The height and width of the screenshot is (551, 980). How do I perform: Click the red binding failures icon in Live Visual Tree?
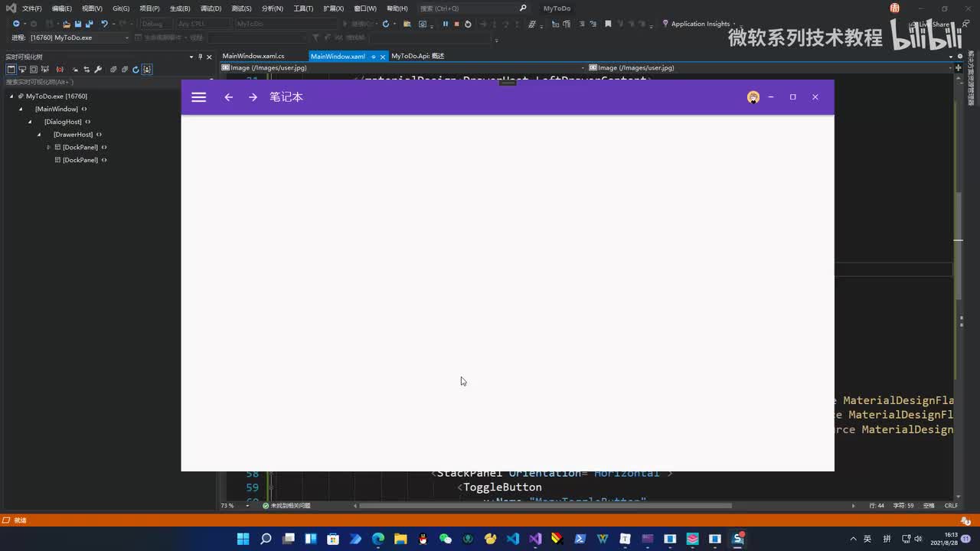pyautogui.click(x=60, y=69)
